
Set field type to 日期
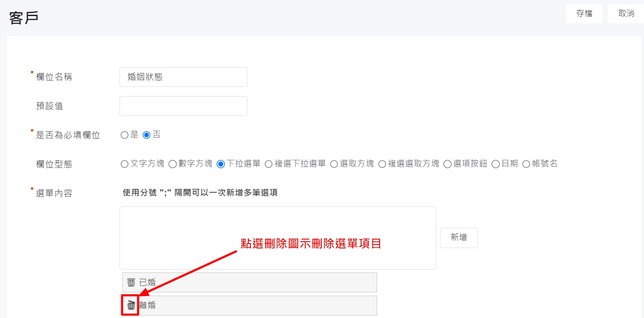click(x=496, y=164)
